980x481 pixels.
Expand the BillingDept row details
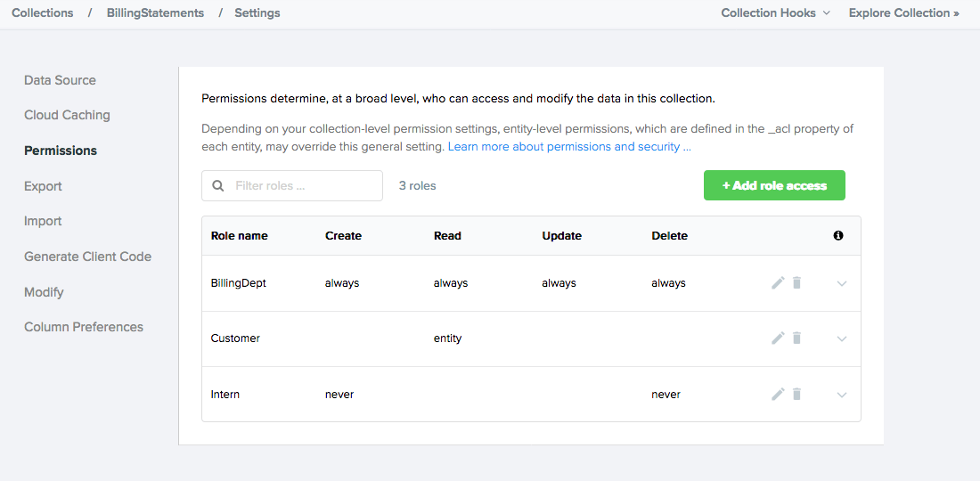pyautogui.click(x=842, y=284)
